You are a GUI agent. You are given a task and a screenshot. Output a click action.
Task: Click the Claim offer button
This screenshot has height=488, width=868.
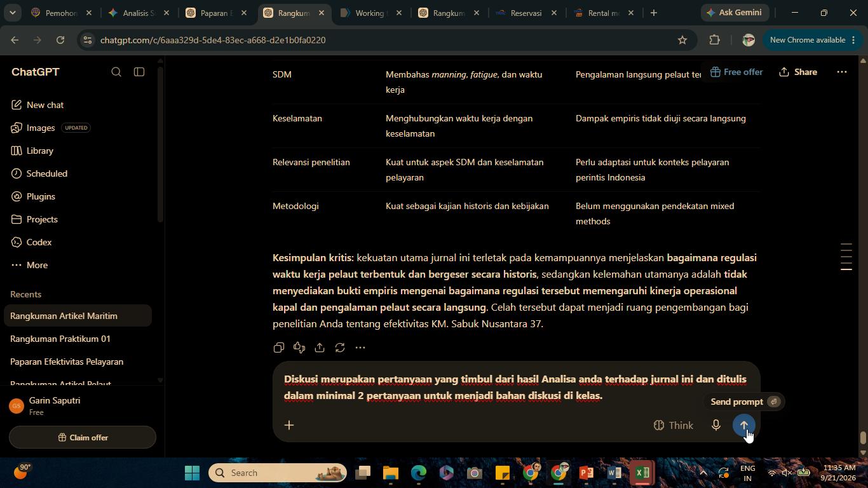coord(83,437)
